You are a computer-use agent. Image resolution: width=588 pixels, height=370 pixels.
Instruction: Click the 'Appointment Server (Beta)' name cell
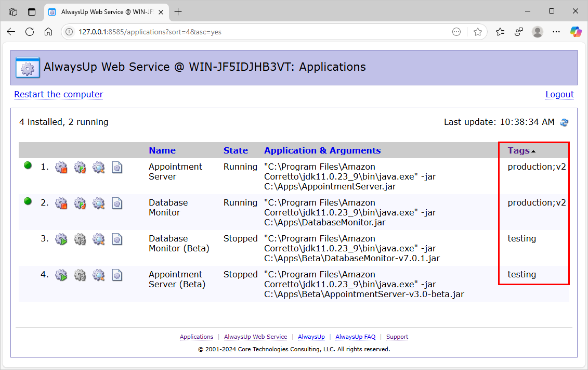[177, 279]
